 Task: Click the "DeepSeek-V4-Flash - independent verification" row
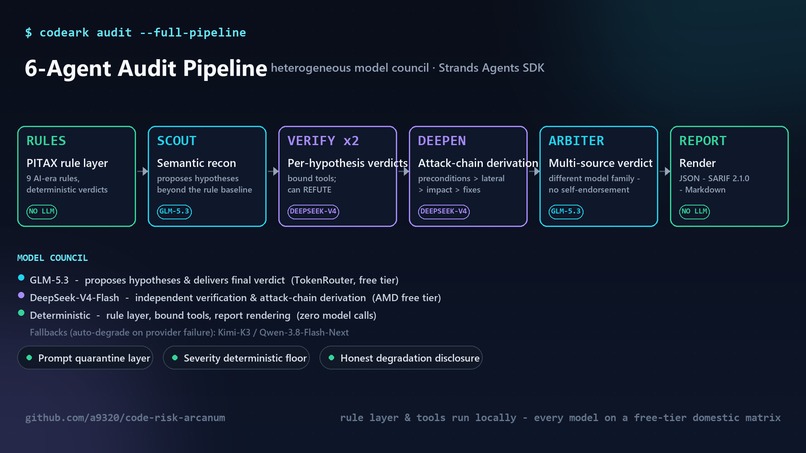(235, 298)
